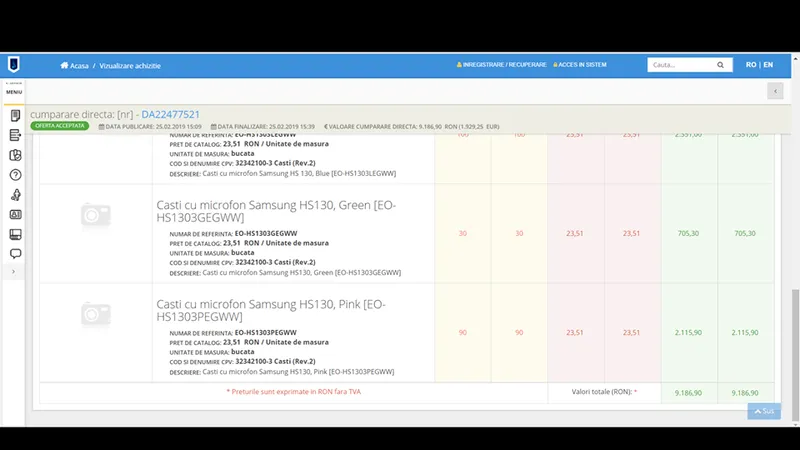Image resolution: width=800 pixels, height=450 pixels.
Task: Open Acces in sistem link
Action: tap(580, 65)
